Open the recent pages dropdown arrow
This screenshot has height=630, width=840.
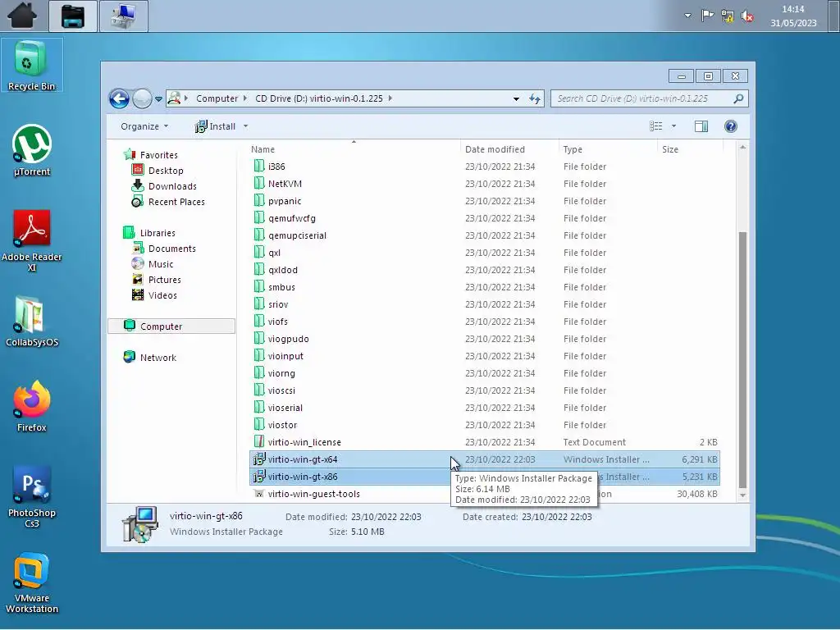coord(158,99)
